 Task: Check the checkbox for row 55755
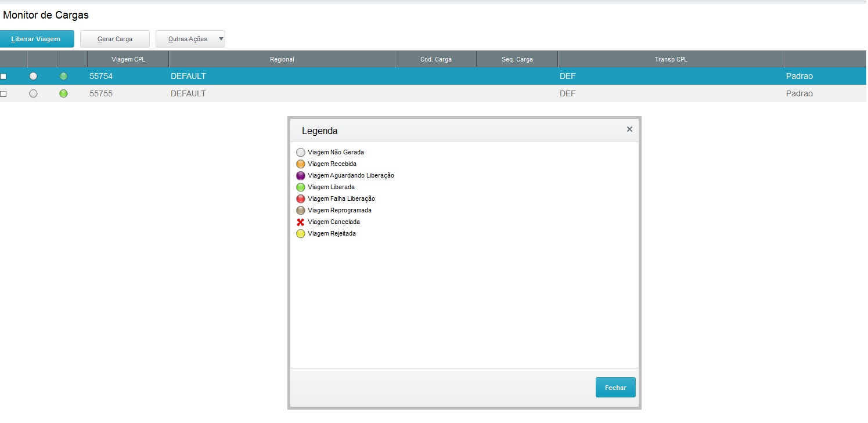coord(3,94)
